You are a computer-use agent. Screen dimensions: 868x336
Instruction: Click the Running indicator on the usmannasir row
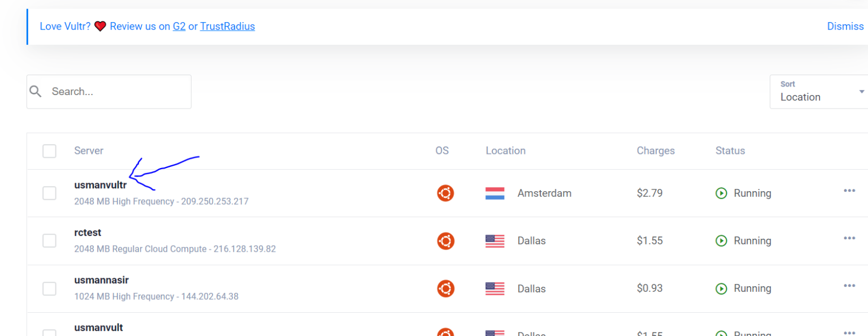tap(722, 288)
